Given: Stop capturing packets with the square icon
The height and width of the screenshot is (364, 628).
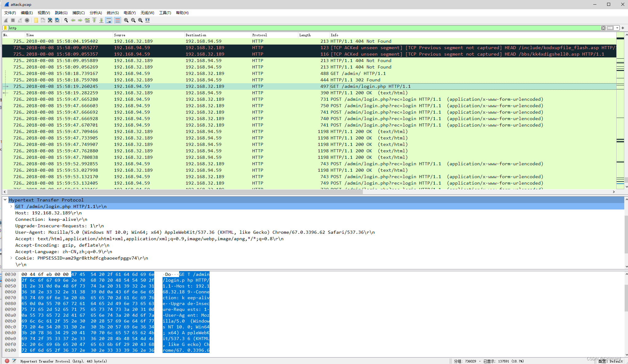Looking at the screenshot, I should click(x=13, y=20).
